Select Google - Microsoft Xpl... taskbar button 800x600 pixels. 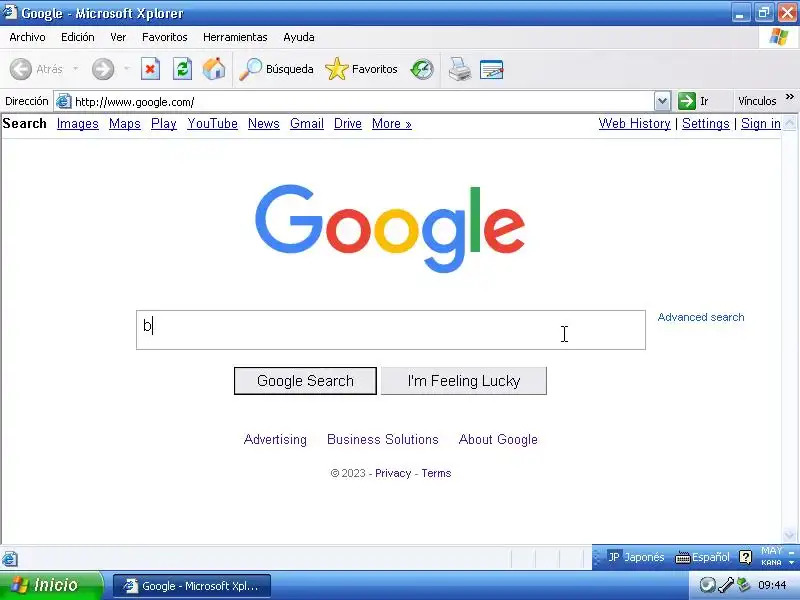pos(192,586)
